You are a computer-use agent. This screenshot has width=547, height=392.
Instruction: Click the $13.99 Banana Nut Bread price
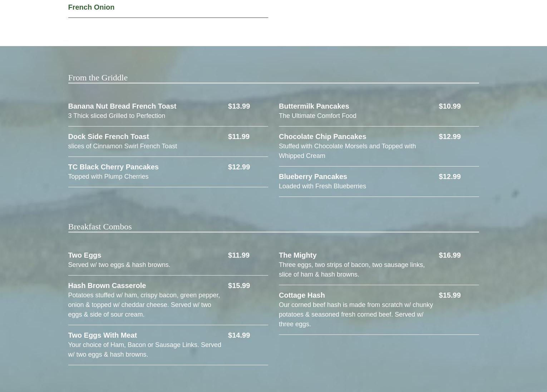(x=239, y=106)
